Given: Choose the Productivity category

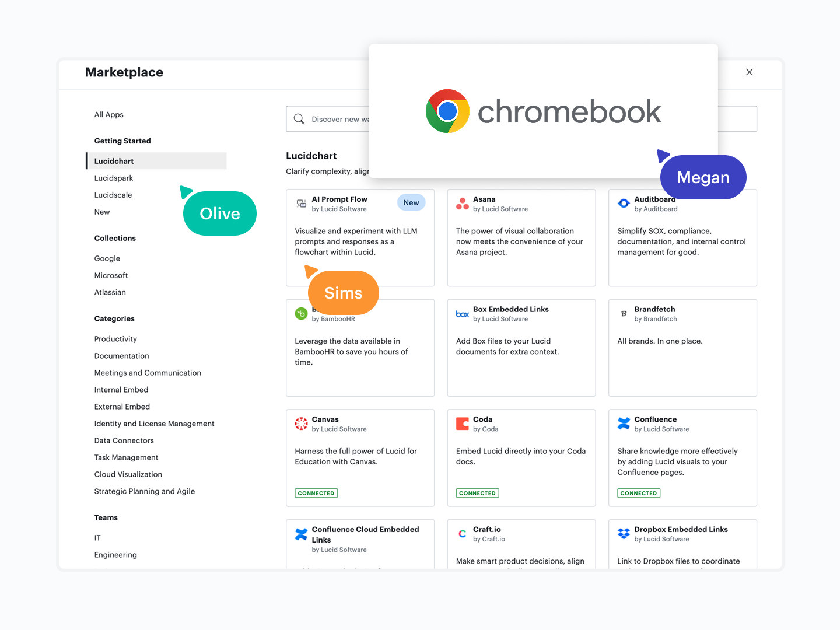Looking at the screenshot, I should coord(116,339).
